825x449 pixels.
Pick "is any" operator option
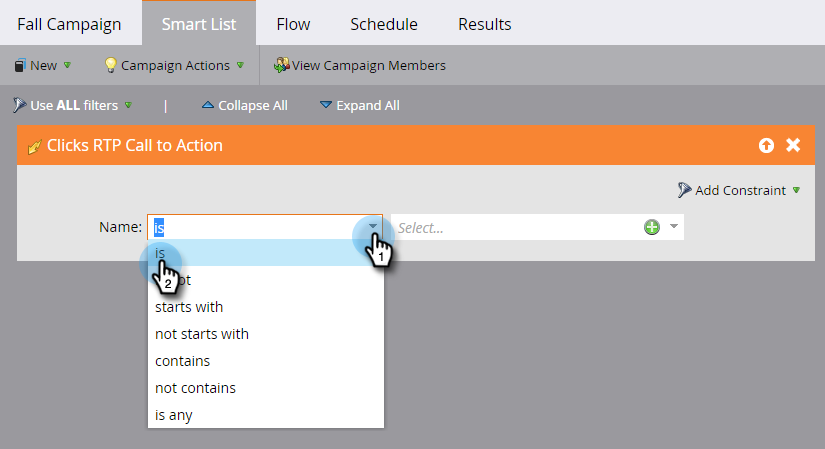pyautogui.click(x=174, y=415)
